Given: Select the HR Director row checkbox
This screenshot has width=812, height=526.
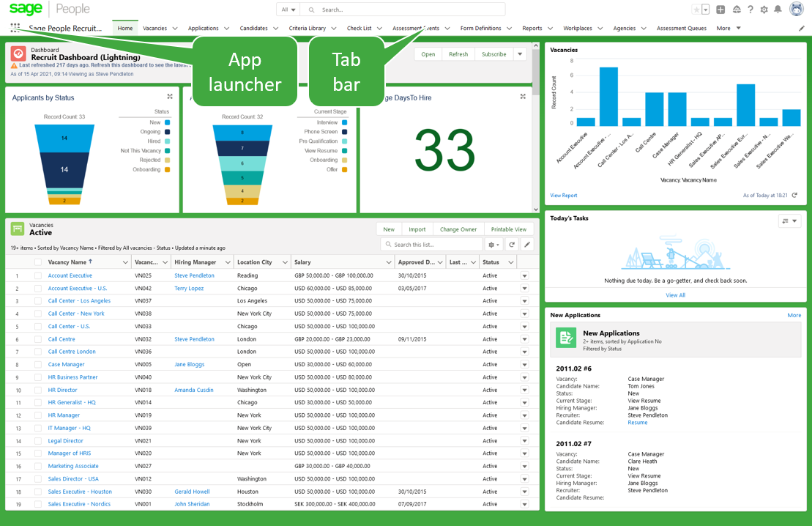Looking at the screenshot, I should pyautogui.click(x=38, y=390).
